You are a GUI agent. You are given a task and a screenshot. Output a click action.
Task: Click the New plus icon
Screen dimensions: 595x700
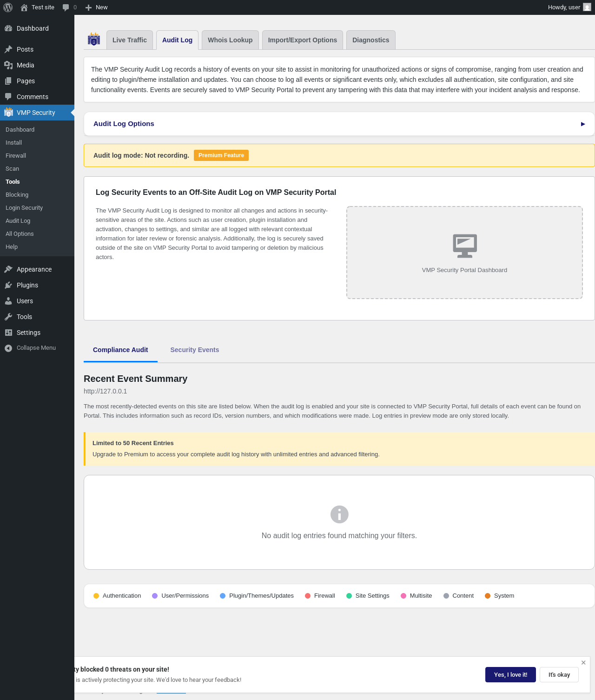[x=88, y=7]
